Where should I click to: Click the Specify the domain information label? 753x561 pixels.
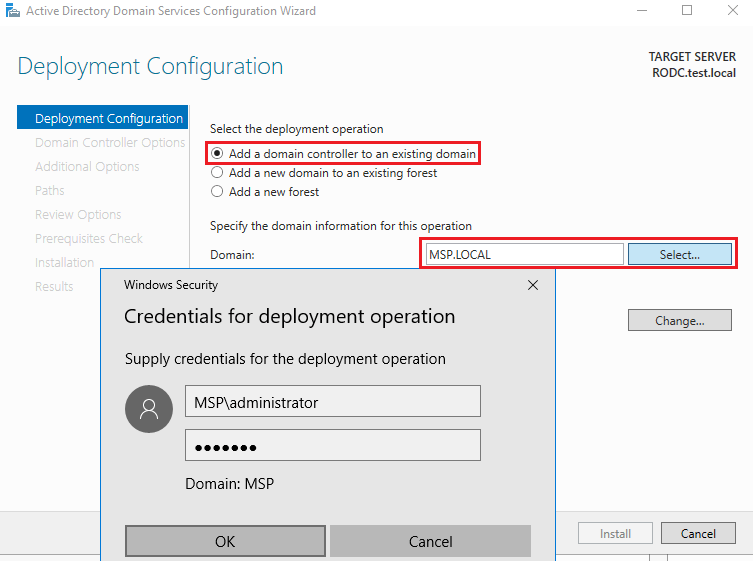click(x=340, y=226)
